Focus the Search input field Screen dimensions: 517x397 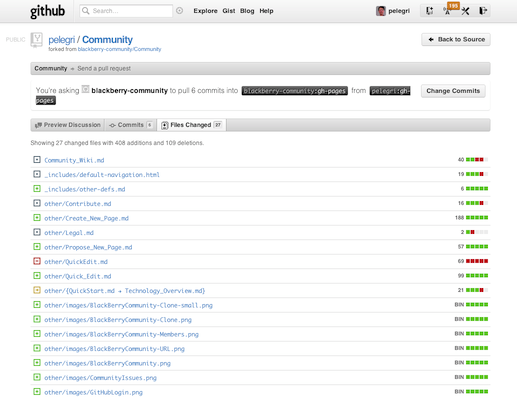[126, 11]
